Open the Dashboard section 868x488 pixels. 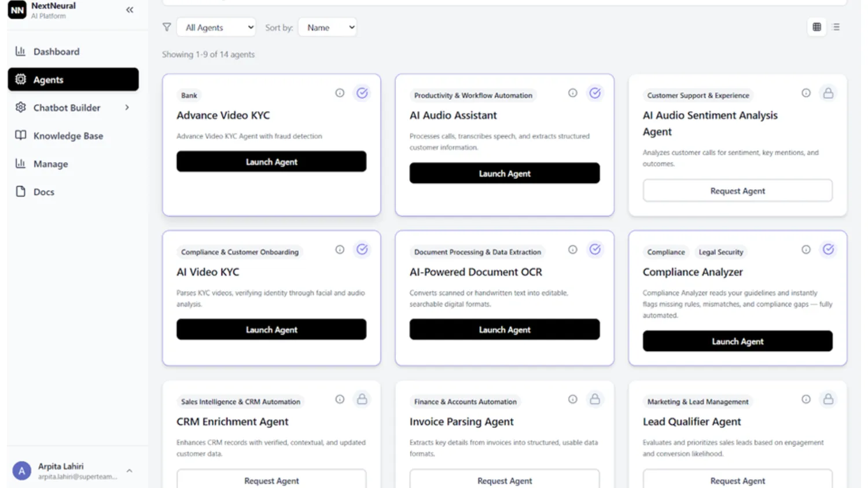coord(56,51)
